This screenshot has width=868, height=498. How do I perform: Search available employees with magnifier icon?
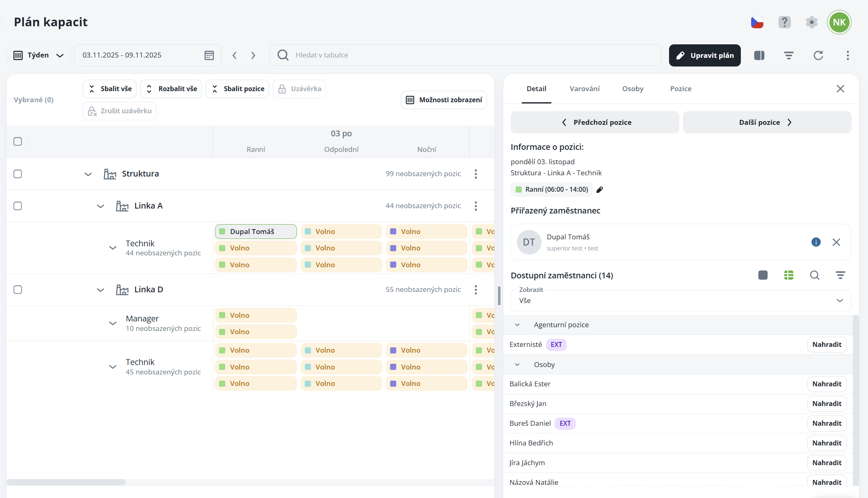(814, 275)
